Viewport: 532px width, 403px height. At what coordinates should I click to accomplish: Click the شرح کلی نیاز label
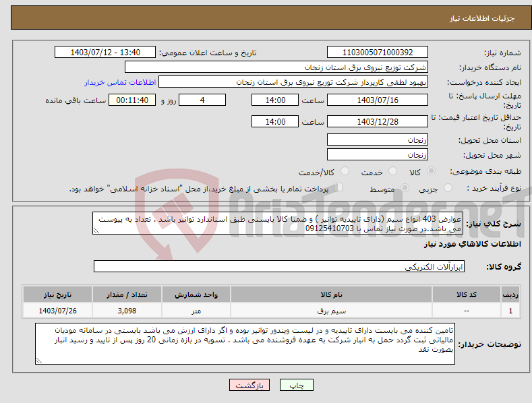coord(494,224)
